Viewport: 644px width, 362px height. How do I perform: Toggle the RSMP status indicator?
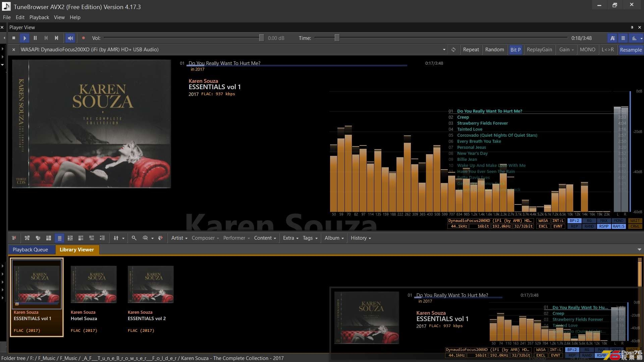click(x=604, y=227)
